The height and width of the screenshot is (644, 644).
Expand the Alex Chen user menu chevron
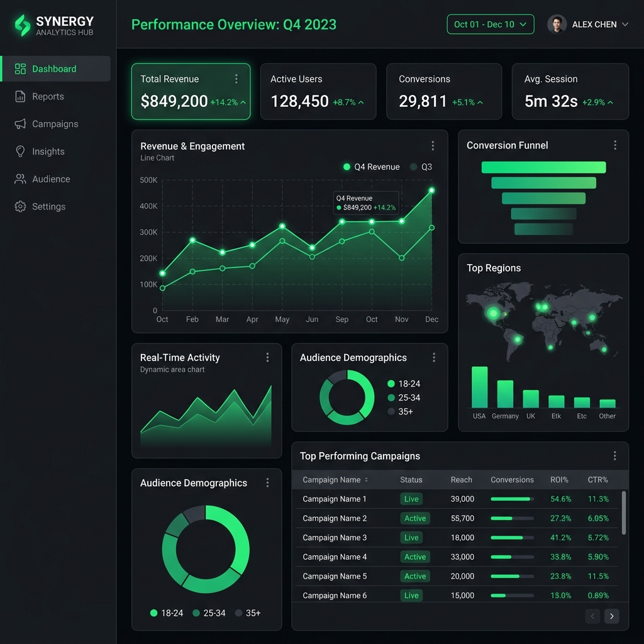(x=625, y=25)
